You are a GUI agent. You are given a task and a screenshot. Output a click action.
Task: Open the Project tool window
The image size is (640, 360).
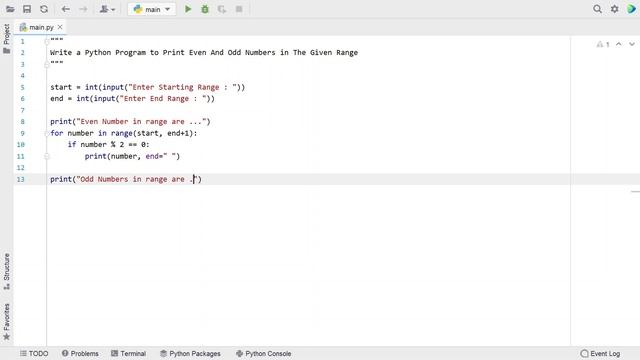click(7, 39)
